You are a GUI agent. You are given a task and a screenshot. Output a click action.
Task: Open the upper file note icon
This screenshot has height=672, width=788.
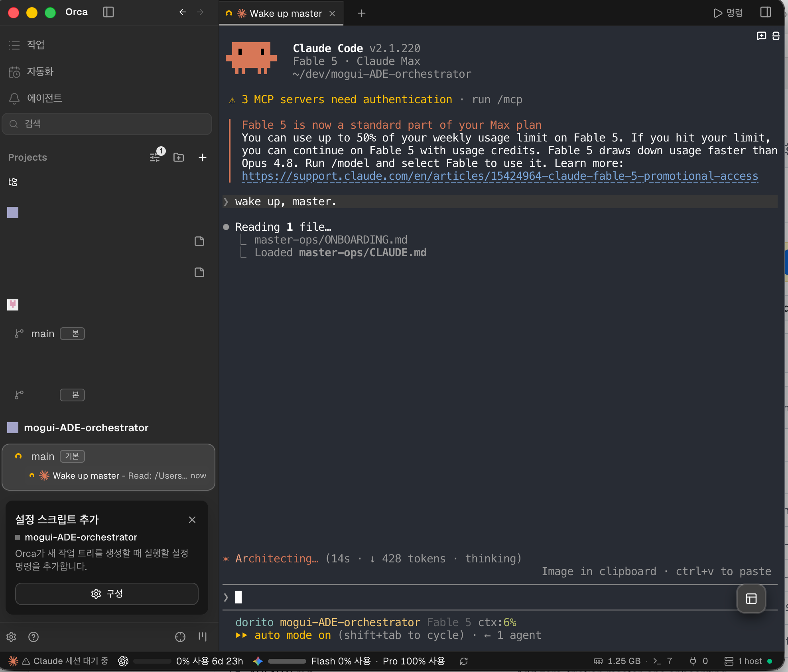coord(199,241)
